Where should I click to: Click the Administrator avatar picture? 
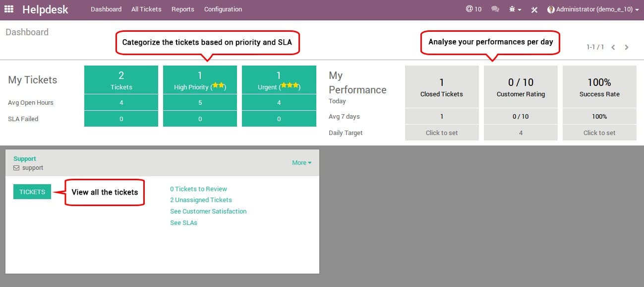coord(551,9)
